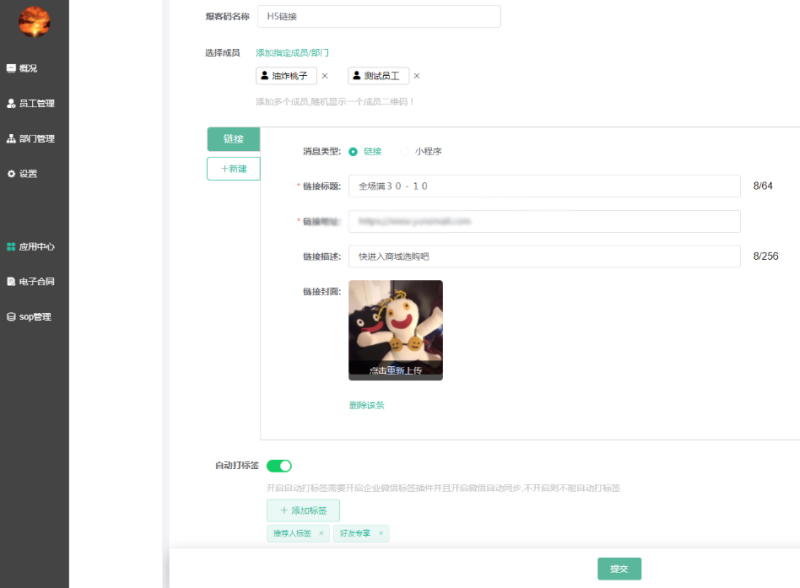Delete the 接待人标签 tag
Screen dimensions: 800x588
(321, 534)
